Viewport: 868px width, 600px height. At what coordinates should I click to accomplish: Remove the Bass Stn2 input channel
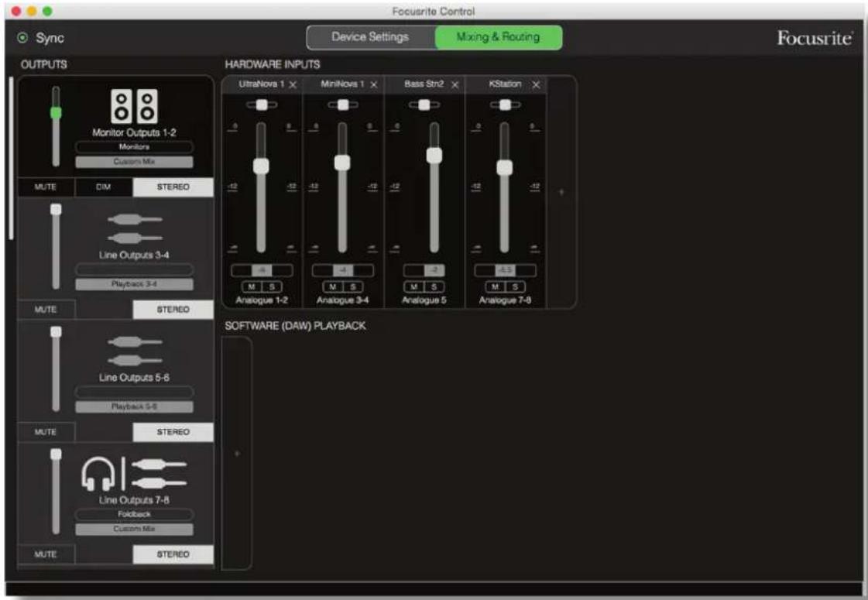coord(455,84)
